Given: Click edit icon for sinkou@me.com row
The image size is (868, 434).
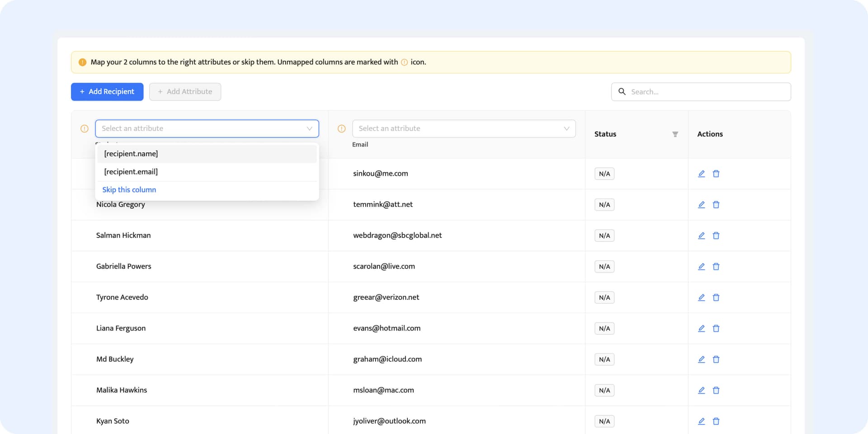Looking at the screenshot, I should tap(701, 174).
